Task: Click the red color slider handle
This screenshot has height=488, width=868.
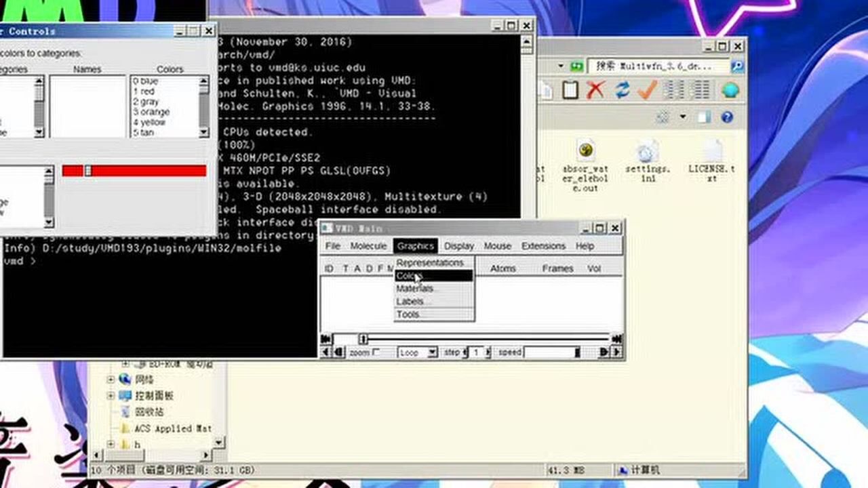Action: point(87,171)
